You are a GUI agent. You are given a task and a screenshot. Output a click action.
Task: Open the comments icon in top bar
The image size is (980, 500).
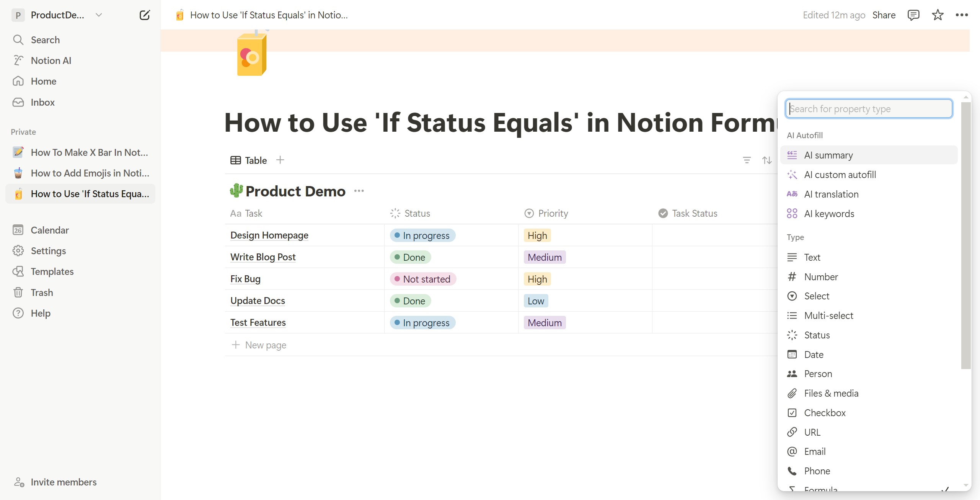(913, 15)
